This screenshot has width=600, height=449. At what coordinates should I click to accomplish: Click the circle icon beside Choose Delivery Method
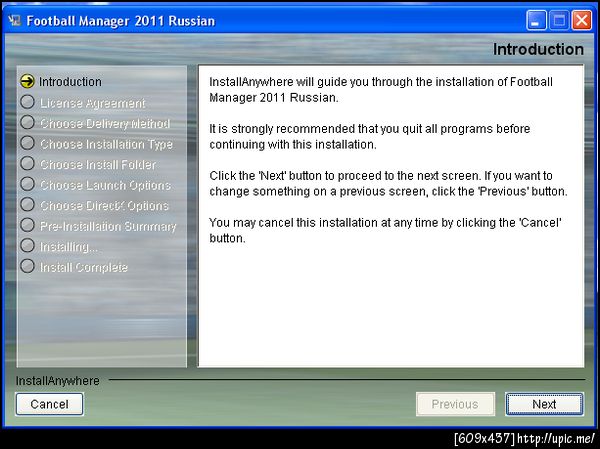point(27,122)
